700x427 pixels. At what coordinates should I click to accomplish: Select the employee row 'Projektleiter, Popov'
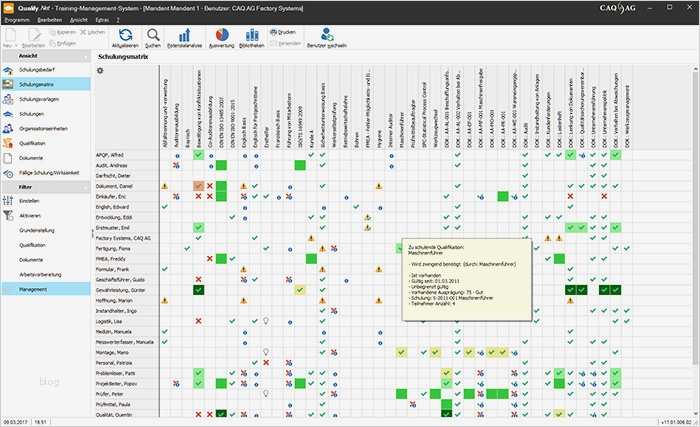(127, 383)
